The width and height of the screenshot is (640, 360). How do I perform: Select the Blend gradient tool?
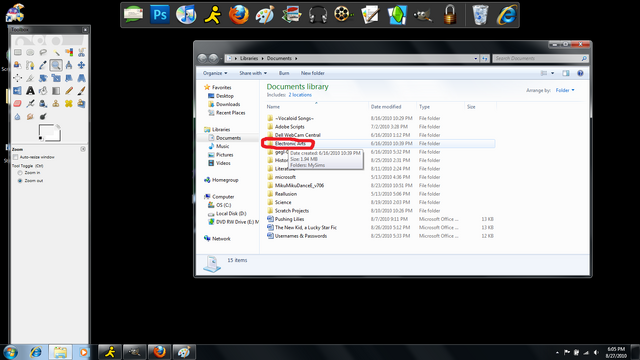click(x=56, y=91)
